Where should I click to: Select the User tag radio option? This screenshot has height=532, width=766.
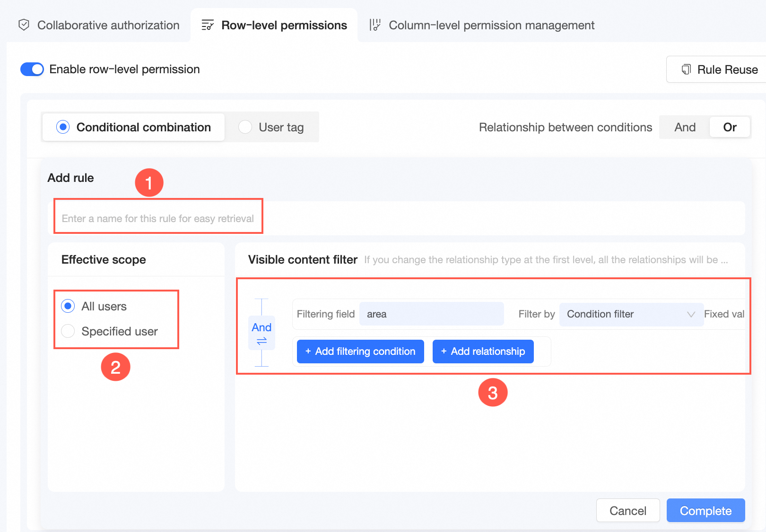click(x=245, y=127)
